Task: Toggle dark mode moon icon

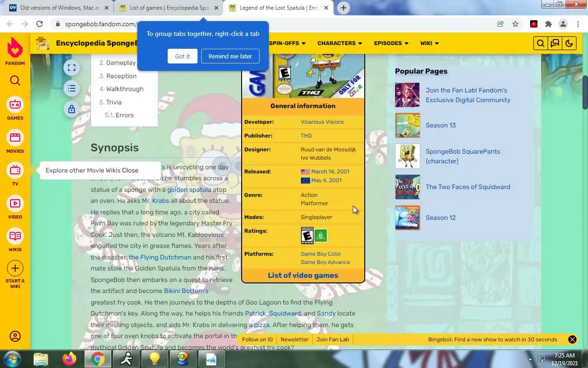Action: [569, 43]
